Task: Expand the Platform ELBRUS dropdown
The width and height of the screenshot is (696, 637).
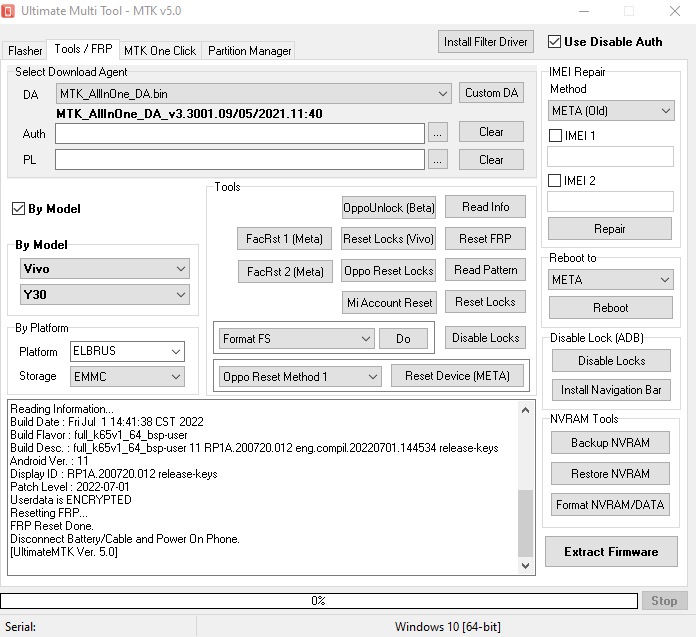Action: click(x=127, y=351)
